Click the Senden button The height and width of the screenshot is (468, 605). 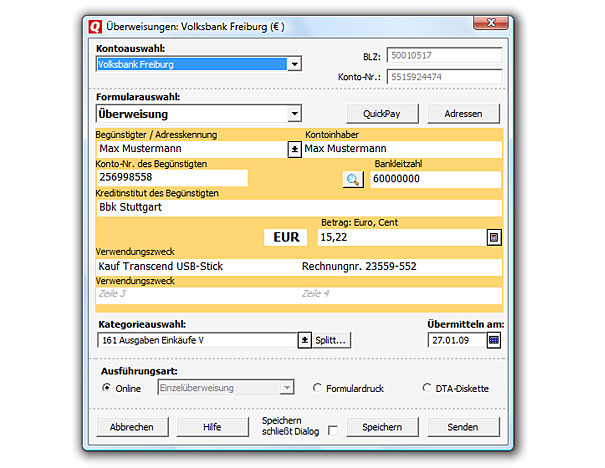pyautogui.click(x=465, y=427)
